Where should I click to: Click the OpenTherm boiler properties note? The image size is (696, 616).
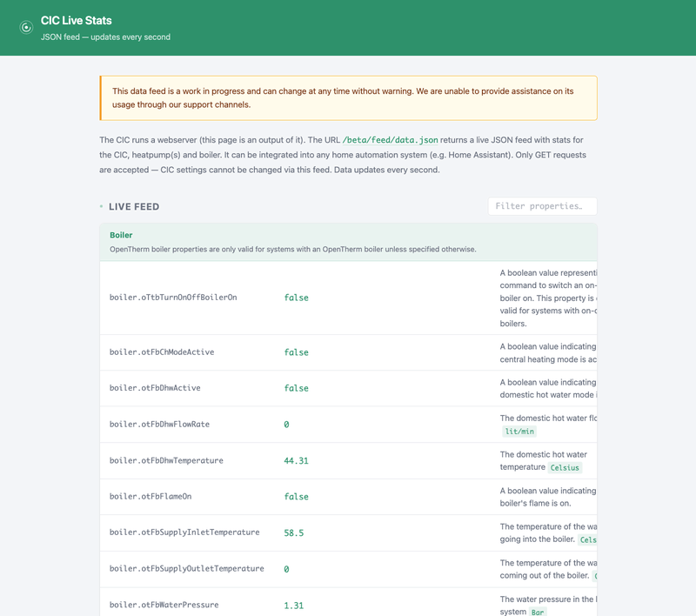click(x=293, y=250)
